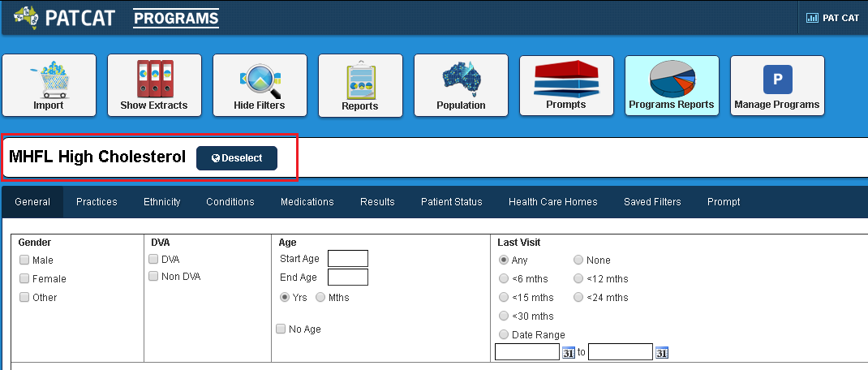This screenshot has width=868, height=370.
Task: Click the PAT CAT chart icon link
Action: click(x=832, y=18)
